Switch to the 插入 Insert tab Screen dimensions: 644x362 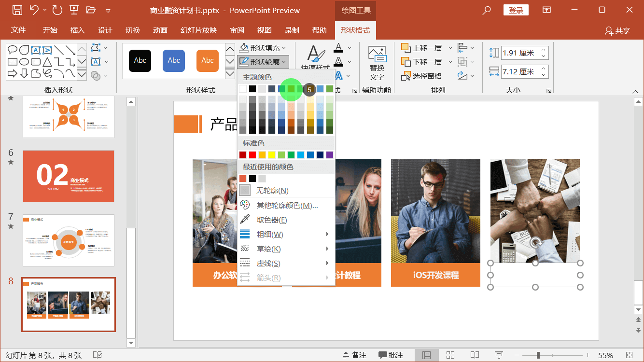[x=77, y=30]
